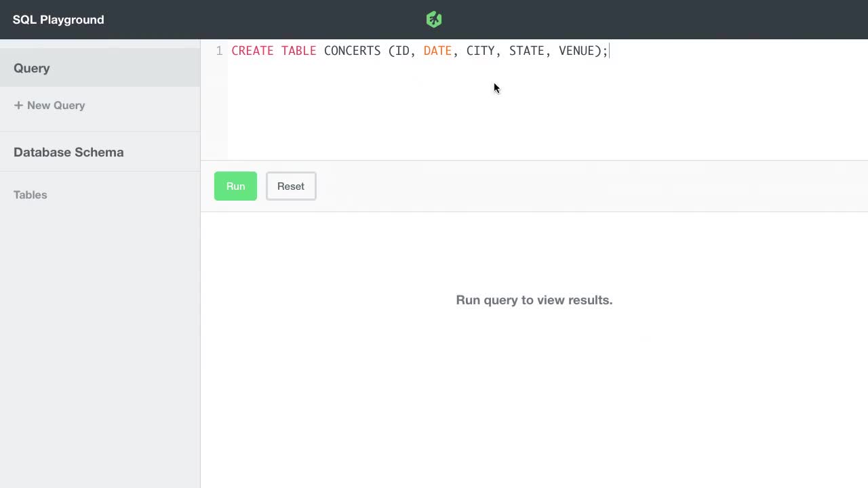Open the Database Schema section
This screenshot has height=488, width=868.
click(68, 152)
